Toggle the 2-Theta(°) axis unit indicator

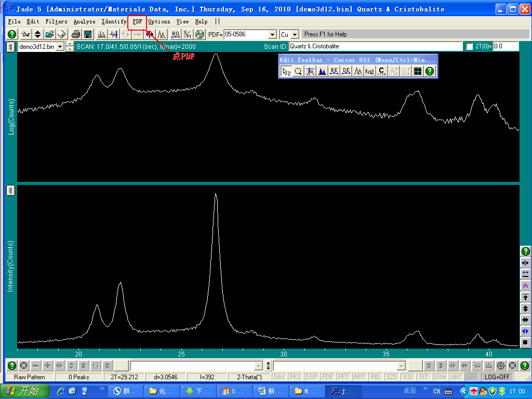click(249, 377)
